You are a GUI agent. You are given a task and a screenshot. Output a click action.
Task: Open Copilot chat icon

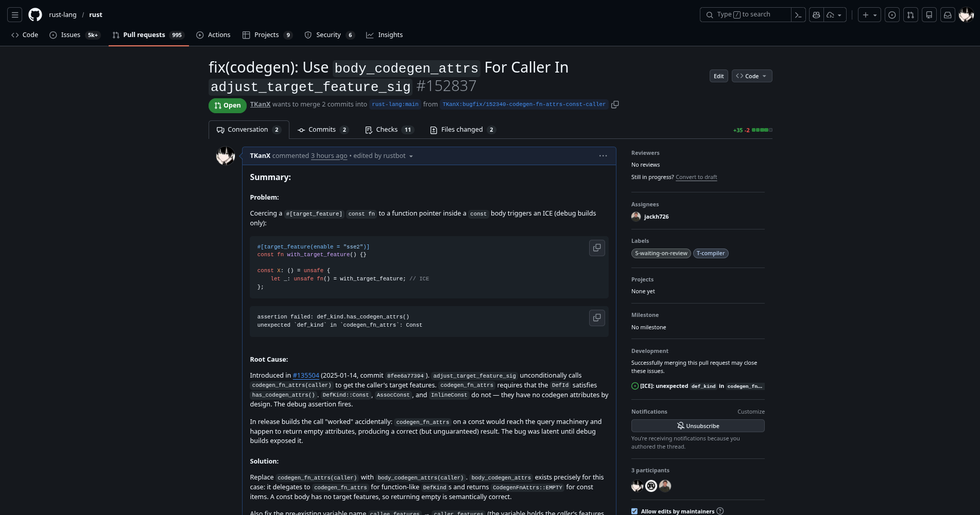(x=816, y=15)
